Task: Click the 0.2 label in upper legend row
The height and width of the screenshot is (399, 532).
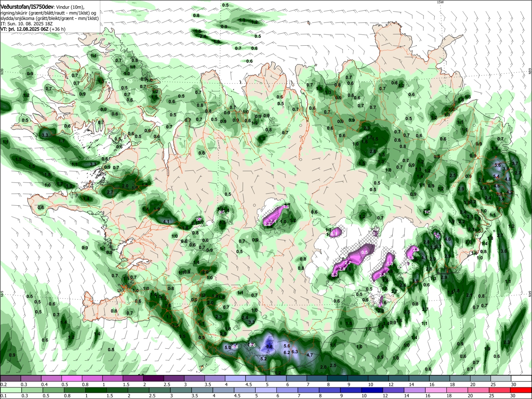Action: click(x=3, y=384)
